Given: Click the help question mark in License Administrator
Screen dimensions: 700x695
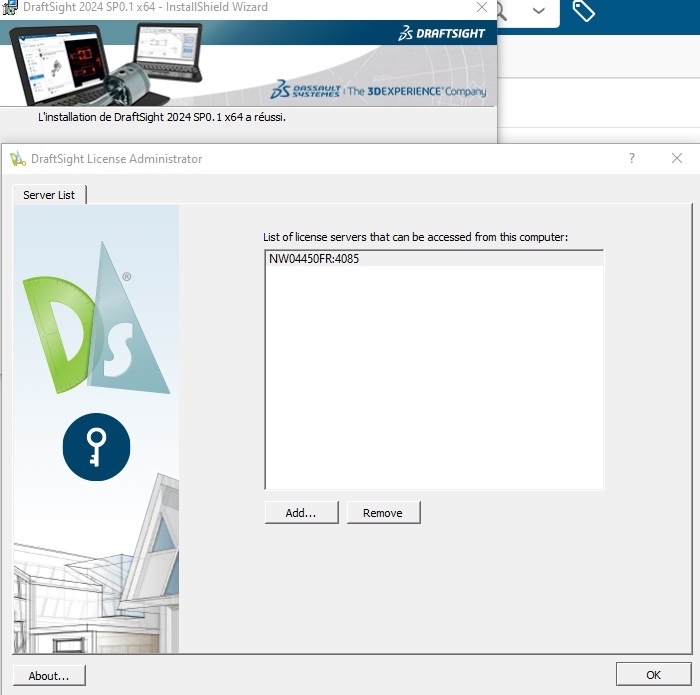Looking at the screenshot, I should click(632, 158).
